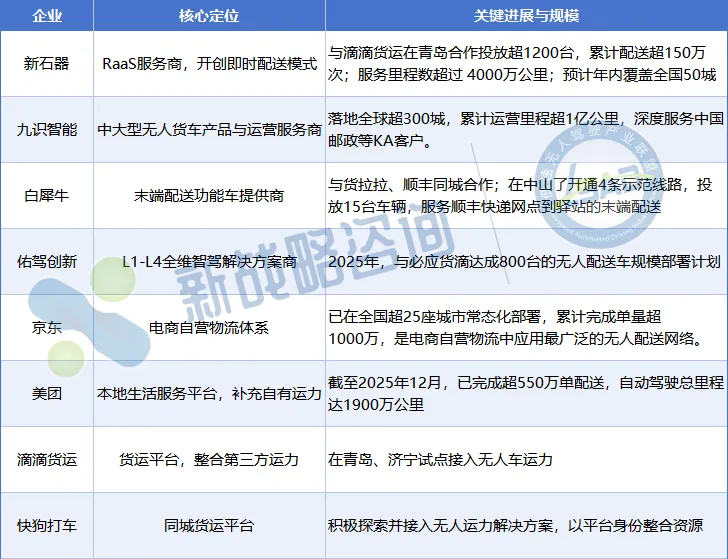Screen dimensions: 728x559
Task: Click the 青岛合作投放超1200台 progress text
Action: point(522,64)
